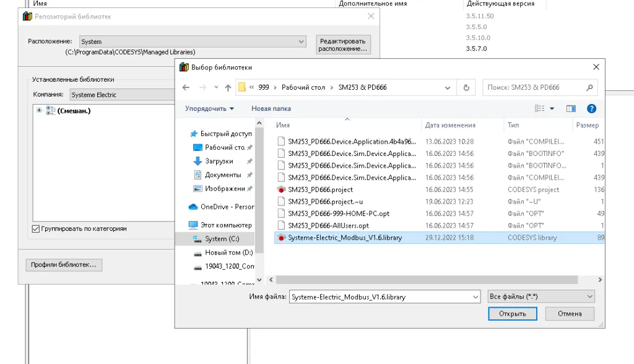Select System (C:) drive in navigation pane

coord(222,239)
